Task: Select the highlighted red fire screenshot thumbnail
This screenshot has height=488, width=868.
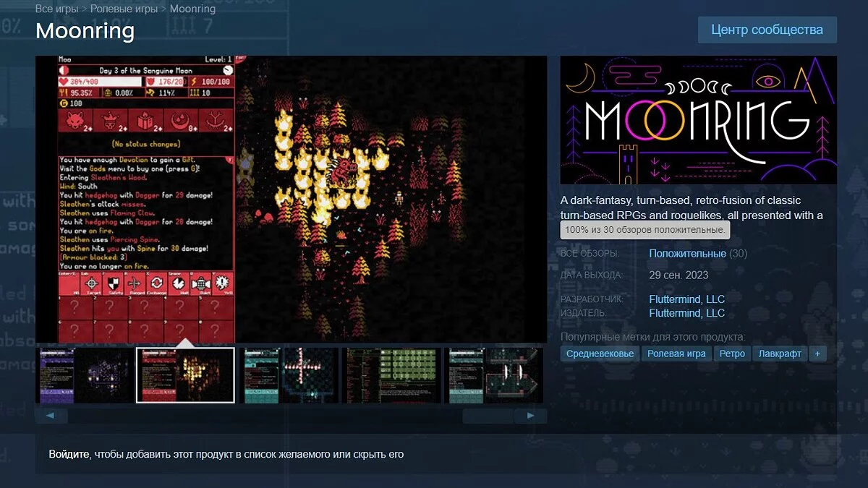Action: pos(185,375)
